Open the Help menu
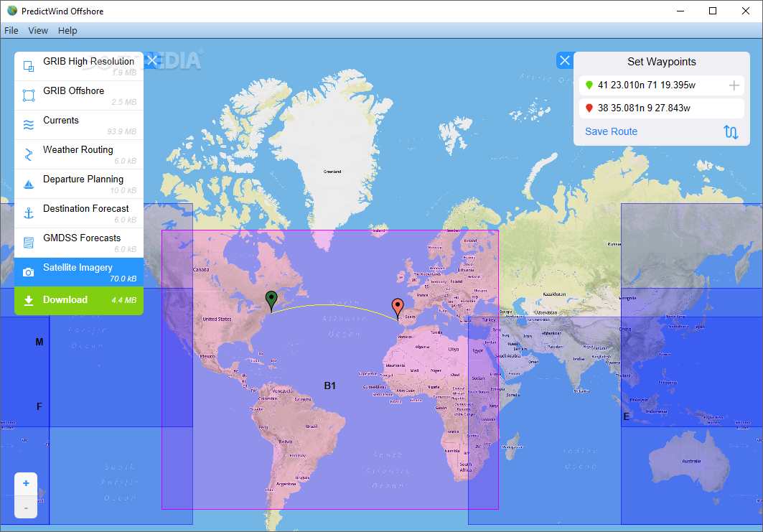Viewport: 763px width, 532px height. (67, 31)
